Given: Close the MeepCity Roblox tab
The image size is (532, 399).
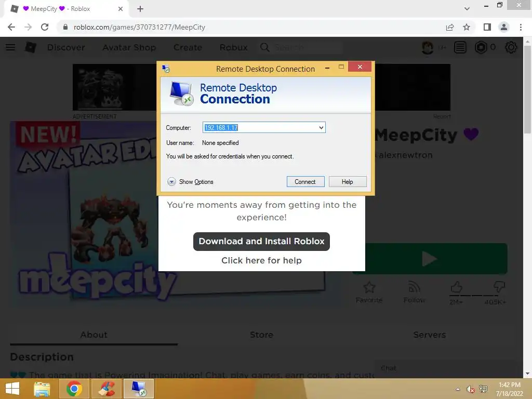Looking at the screenshot, I should pos(121,9).
